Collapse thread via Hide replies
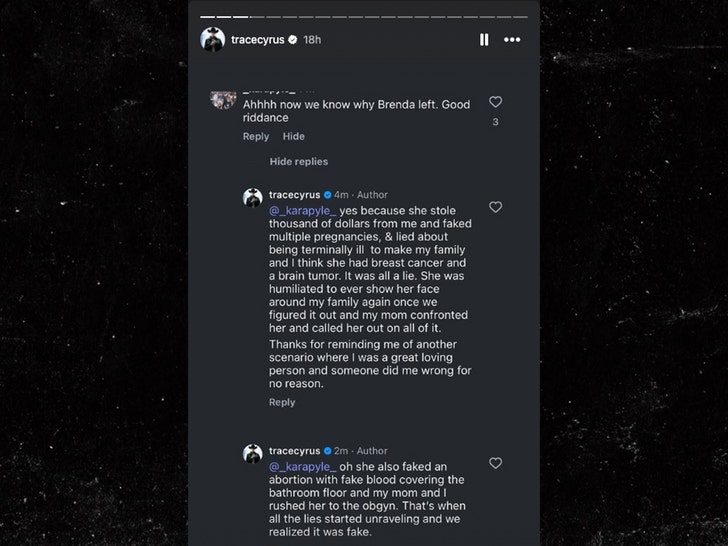This screenshot has width=728, height=546. 298,162
